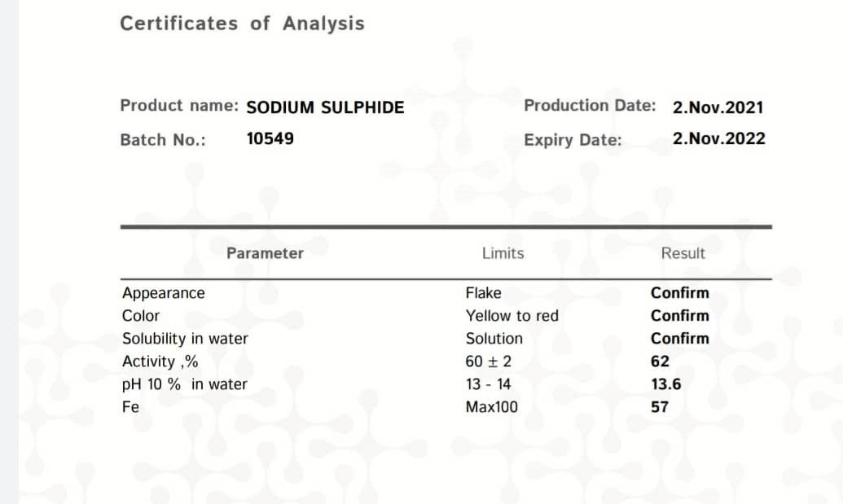Select the product name SODIUM SULPHIDE

pyautogui.click(x=325, y=107)
